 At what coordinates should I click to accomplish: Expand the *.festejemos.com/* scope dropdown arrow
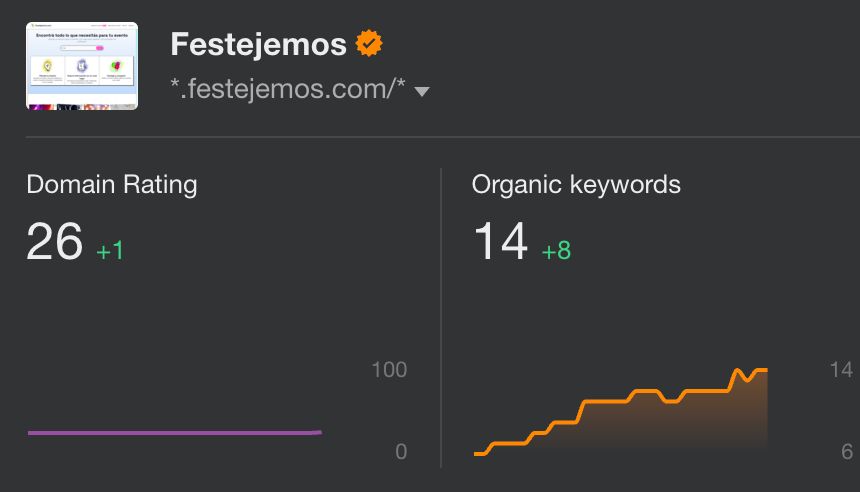422,92
